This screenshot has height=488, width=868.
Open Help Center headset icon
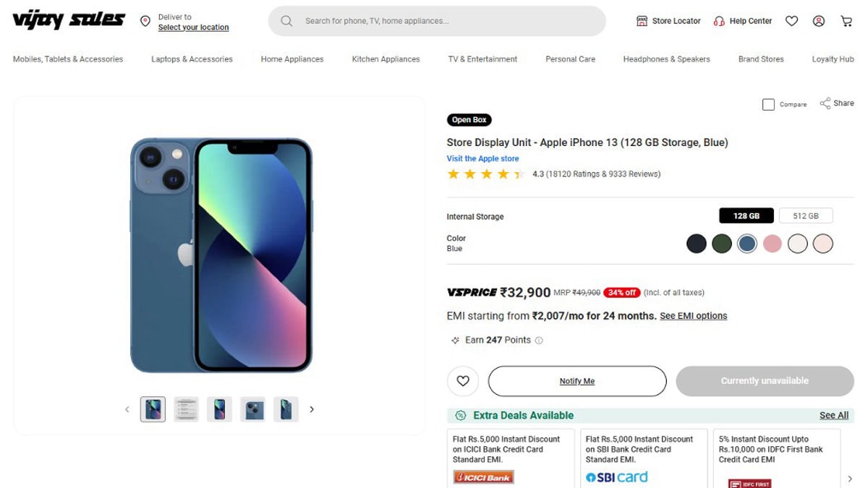tap(719, 21)
